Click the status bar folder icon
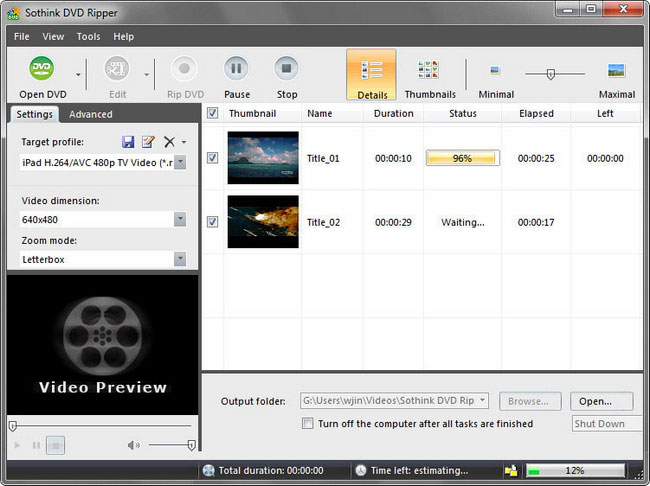The height and width of the screenshot is (486, 650). [511, 471]
